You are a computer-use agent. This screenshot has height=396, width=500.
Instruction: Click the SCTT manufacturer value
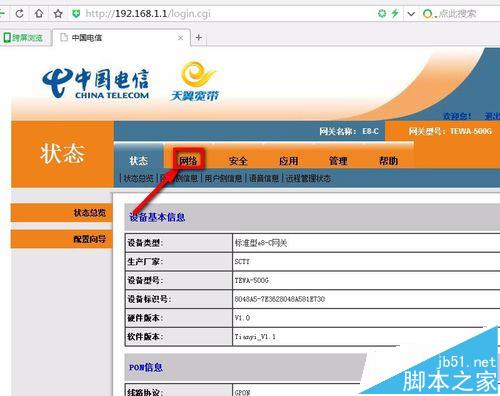(242, 262)
